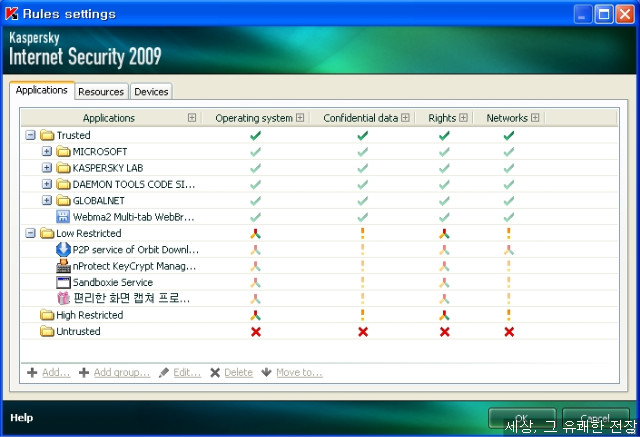Click the GLOBALNET folder icon
The image size is (640, 437).
click(x=63, y=200)
